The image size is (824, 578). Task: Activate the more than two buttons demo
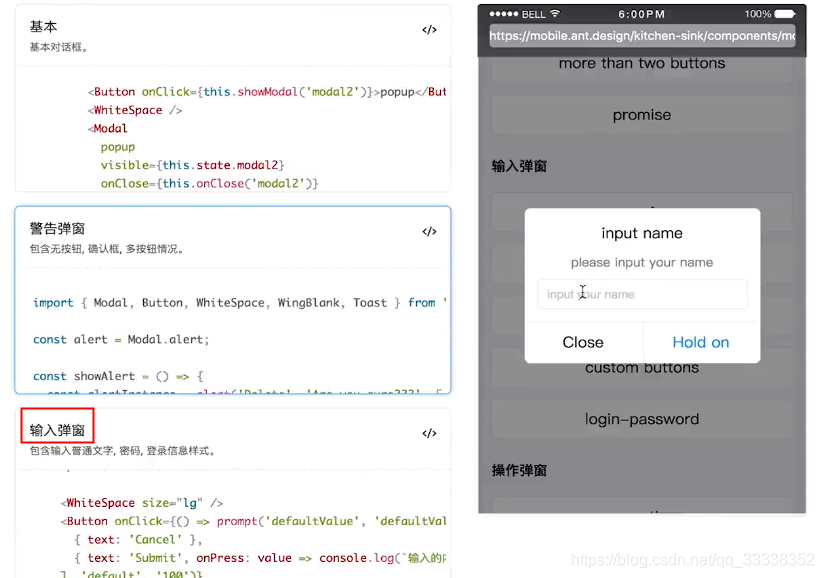pyautogui.click(x=641, y=63)
